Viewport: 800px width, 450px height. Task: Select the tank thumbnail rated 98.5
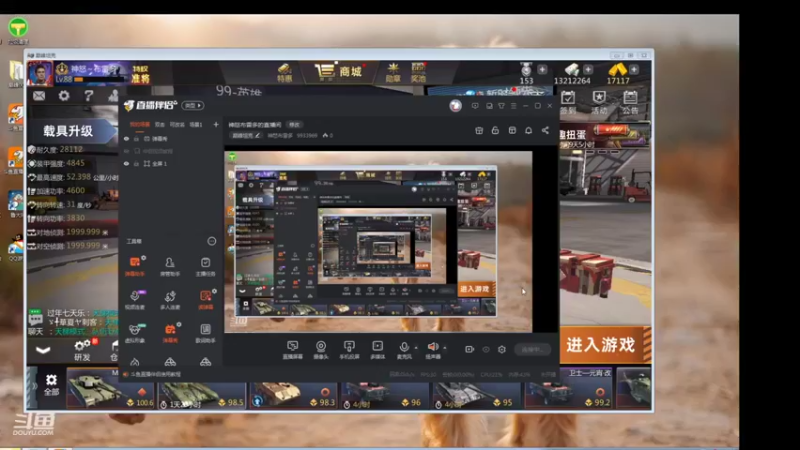tap(201, 394)
